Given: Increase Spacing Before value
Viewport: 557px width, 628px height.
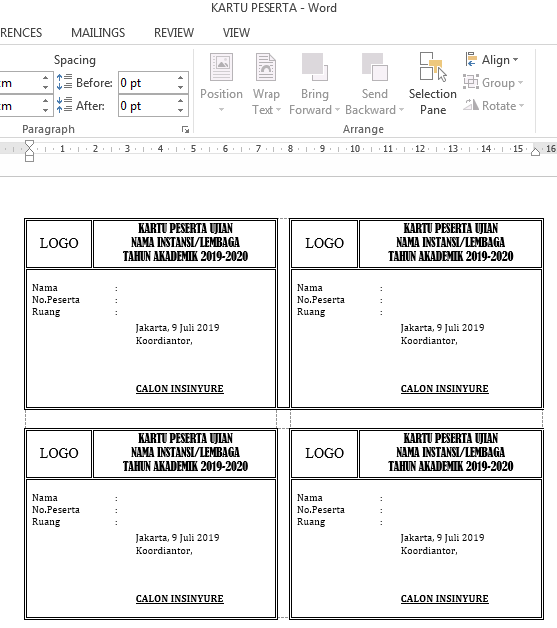Looking at the screenshot, I should (x=181, y=78).
